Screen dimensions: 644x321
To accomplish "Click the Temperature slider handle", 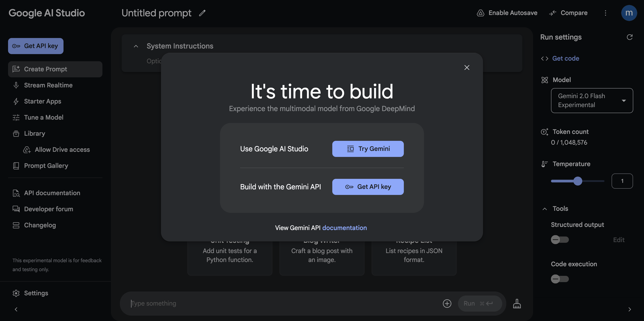I will [x=578, y=181].
